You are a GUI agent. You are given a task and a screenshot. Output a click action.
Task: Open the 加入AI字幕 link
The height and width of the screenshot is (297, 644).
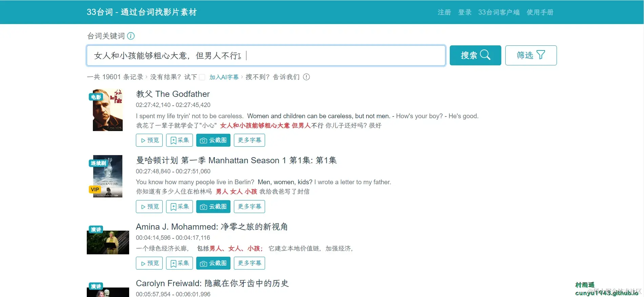pyautogui.click(x=224, y=77)
